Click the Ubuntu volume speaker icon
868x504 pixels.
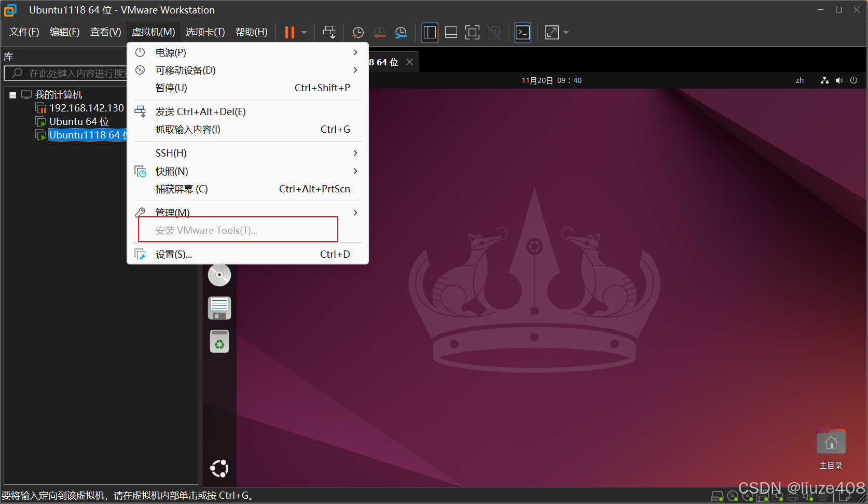[x=839, y=80]
